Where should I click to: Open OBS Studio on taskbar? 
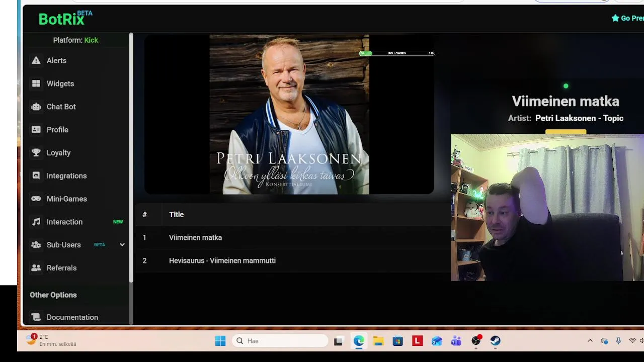click(x=476, y=341)
